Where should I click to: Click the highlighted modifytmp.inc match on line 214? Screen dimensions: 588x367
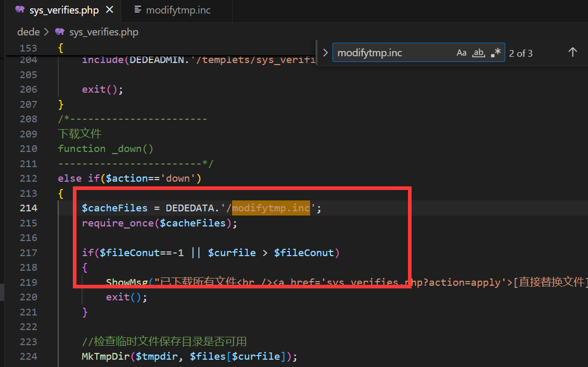coord(271,208)
